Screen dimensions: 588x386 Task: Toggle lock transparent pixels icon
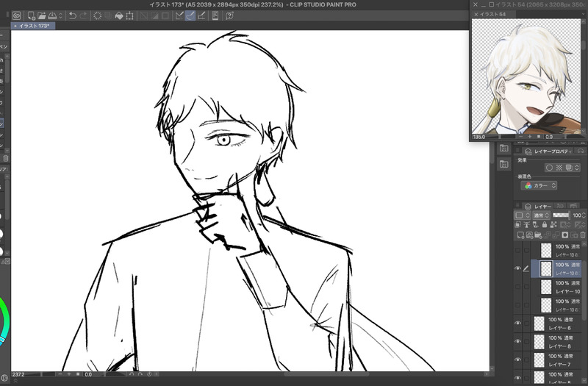[553, 225]
